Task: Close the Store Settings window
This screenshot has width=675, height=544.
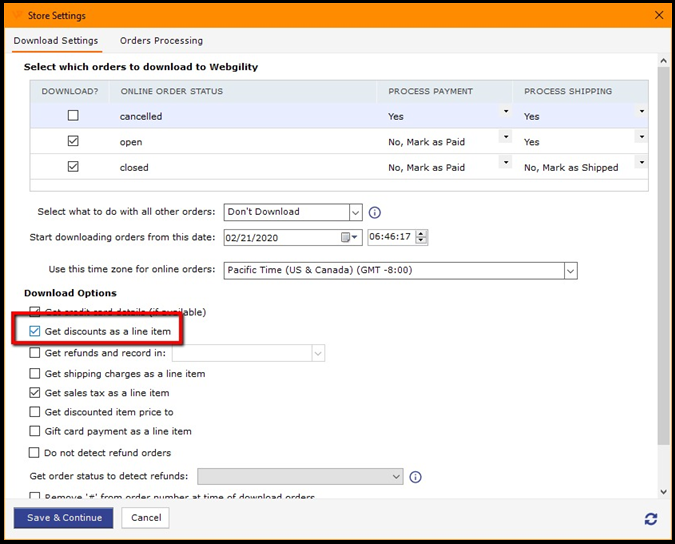Action: (x=658, y=16)
